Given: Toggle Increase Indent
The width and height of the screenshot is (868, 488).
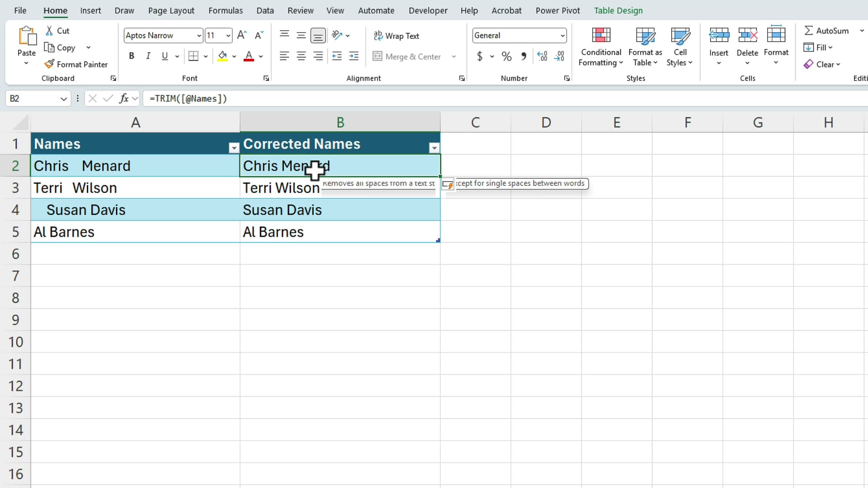Looking at the screenshot, I should click(x=353, y=56).
